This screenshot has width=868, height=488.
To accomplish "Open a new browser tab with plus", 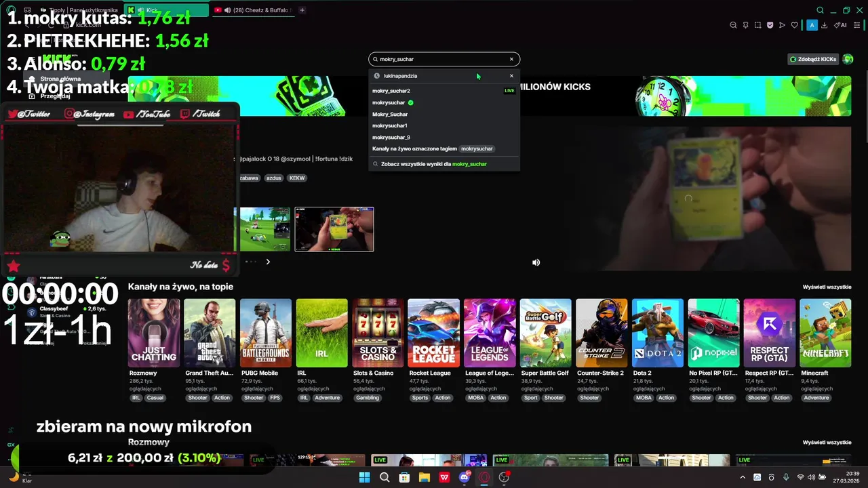I will pyautogui.click(x=302, y=10).
